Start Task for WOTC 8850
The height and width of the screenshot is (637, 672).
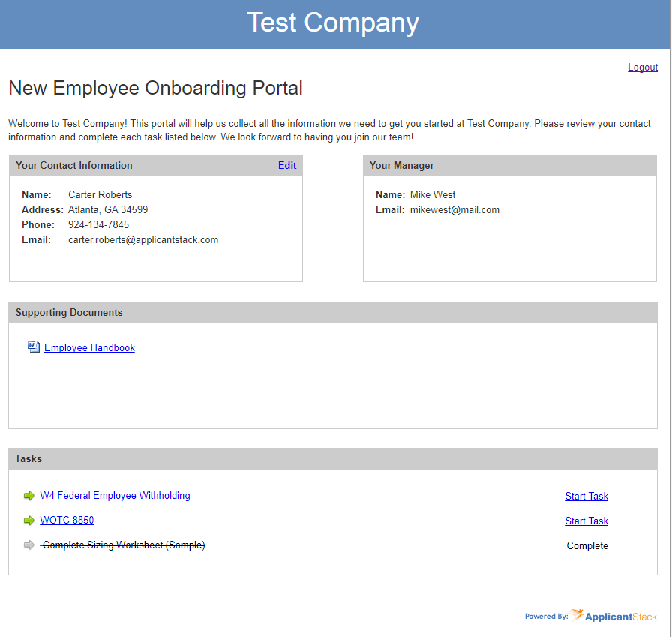(586, 521)
